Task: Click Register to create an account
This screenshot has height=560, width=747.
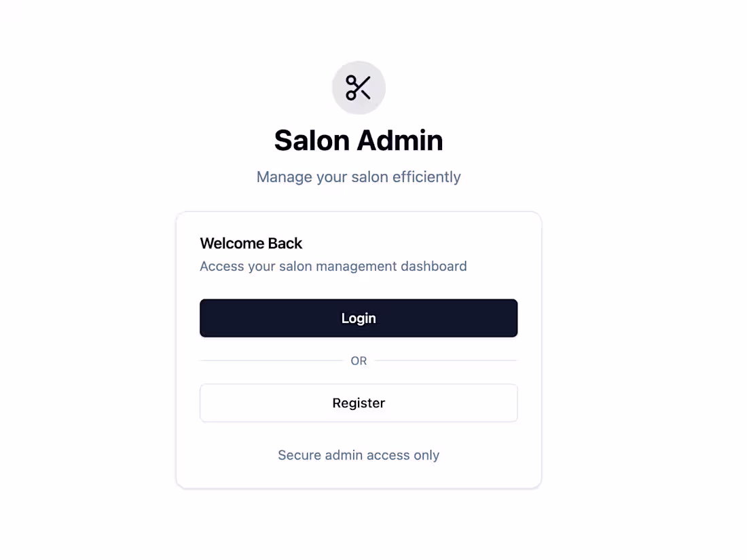Action: [x=359, y=403]
